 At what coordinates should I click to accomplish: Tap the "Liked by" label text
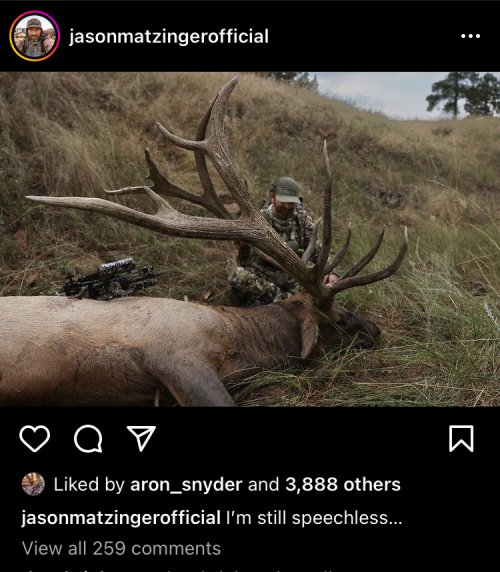pyautogui.click(x=89, y=485)
